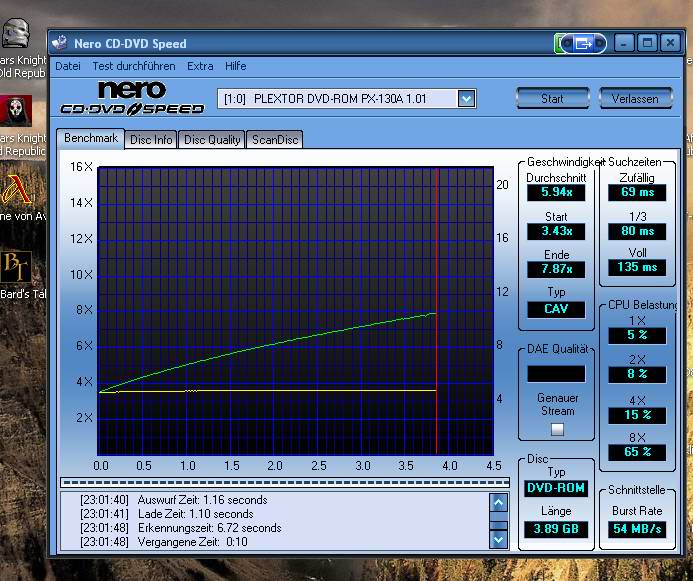Close the Nero CD-DVD Speed window
Screen dimensions: 693x581
click(x=670, y=43)
